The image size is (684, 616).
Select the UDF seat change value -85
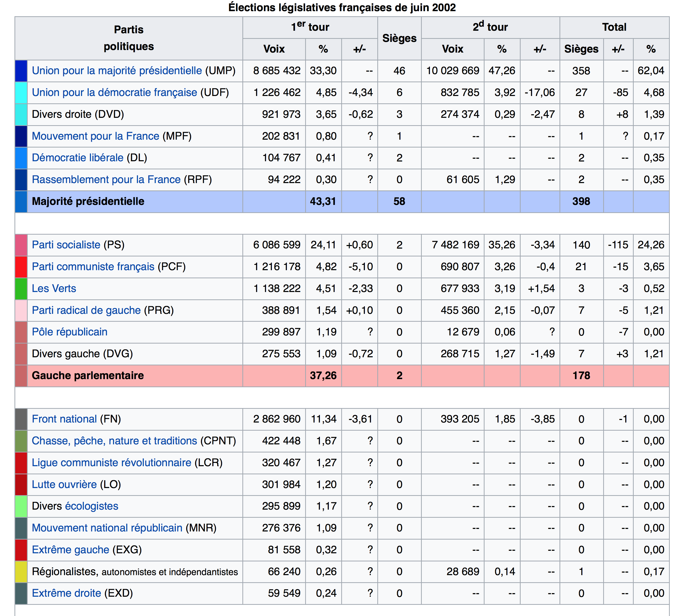tap(620, 92)
